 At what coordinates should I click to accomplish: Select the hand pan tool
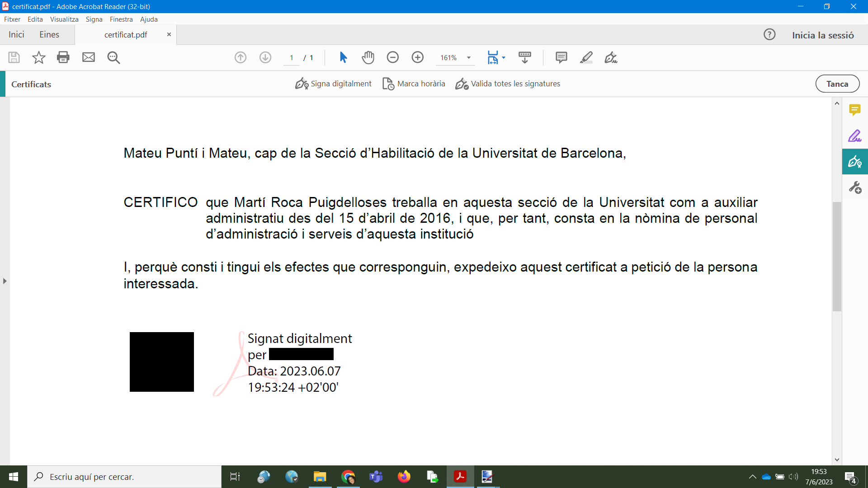[368, 57]
